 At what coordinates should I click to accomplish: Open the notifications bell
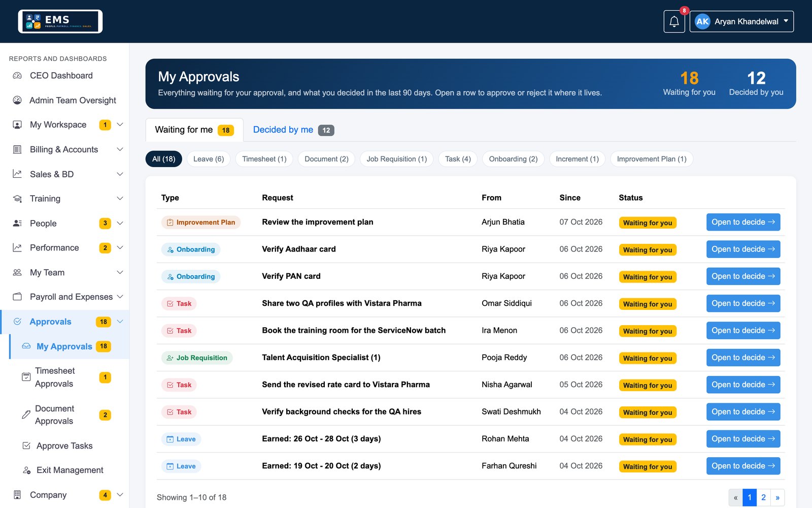(674, 21)
